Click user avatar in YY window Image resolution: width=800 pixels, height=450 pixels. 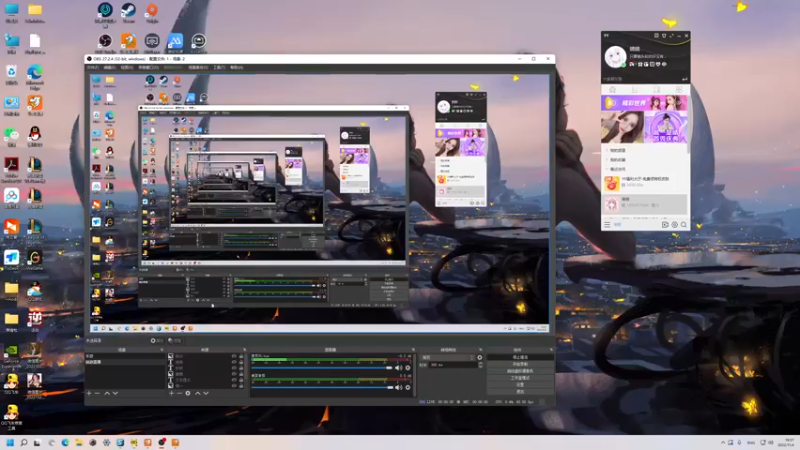[x=615, y=56]
